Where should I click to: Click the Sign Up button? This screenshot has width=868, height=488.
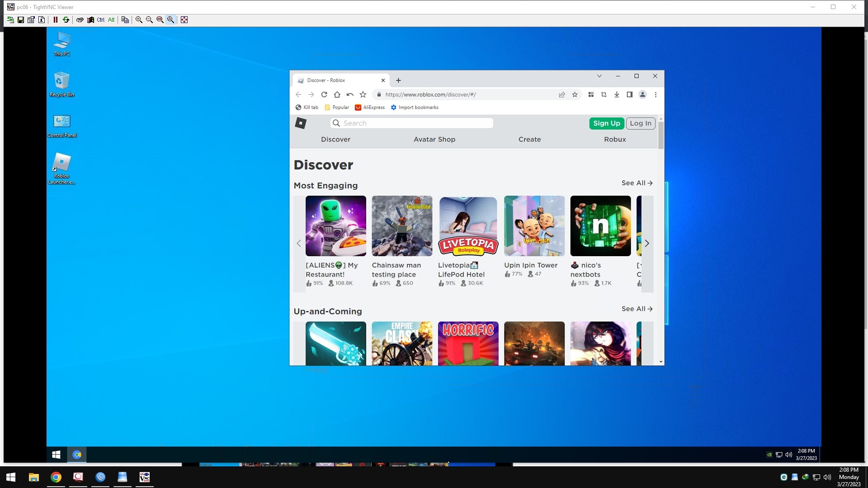click(606, 123)
